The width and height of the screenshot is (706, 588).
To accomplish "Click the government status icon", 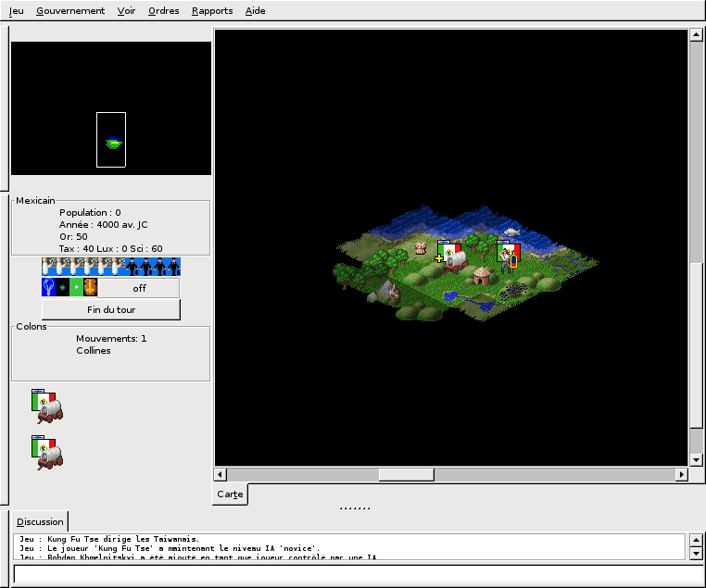I will point(90,287).
